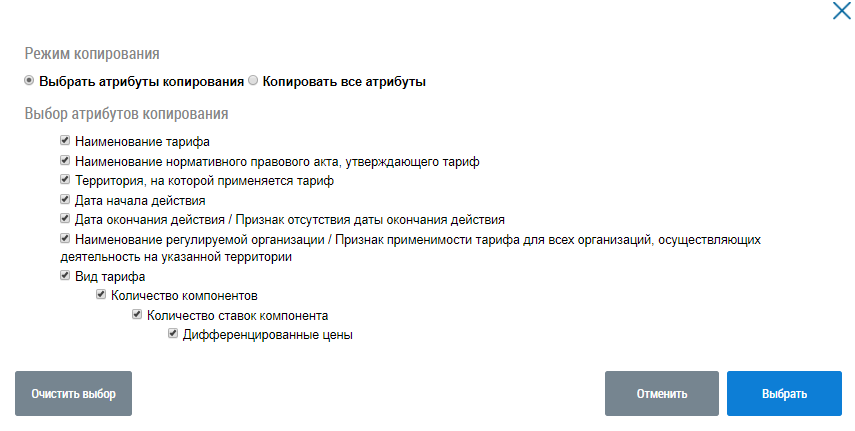
Task: Click the 'Наименование тарифа' label text
Action: point(142,142)
